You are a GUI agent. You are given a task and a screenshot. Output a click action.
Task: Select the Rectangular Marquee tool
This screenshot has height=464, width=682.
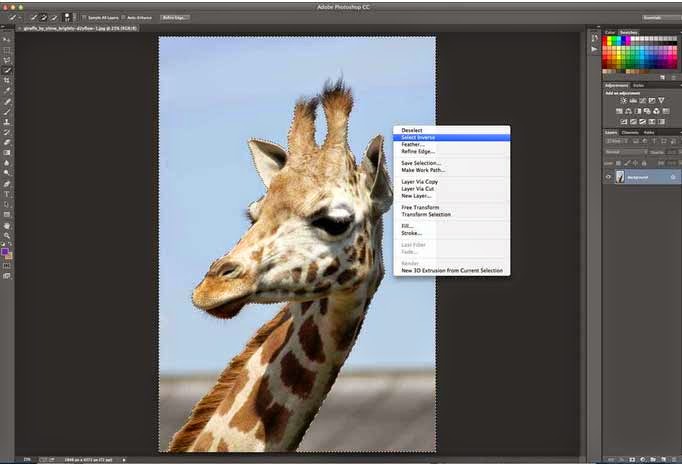[7, 50]
